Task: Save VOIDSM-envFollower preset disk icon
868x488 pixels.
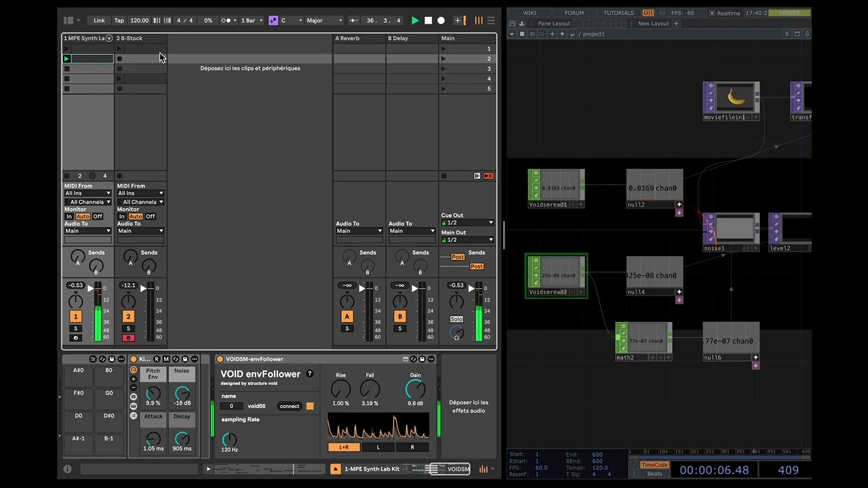Action: (x=422, y=359)
